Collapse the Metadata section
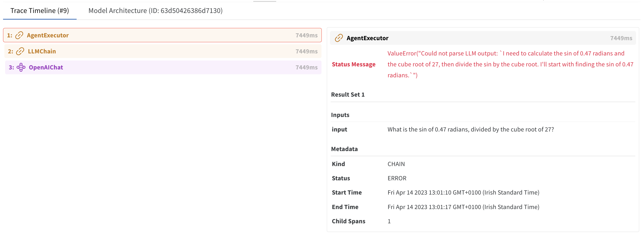The width and height of the screenshot is (644, 236). (x=344, y=149)
